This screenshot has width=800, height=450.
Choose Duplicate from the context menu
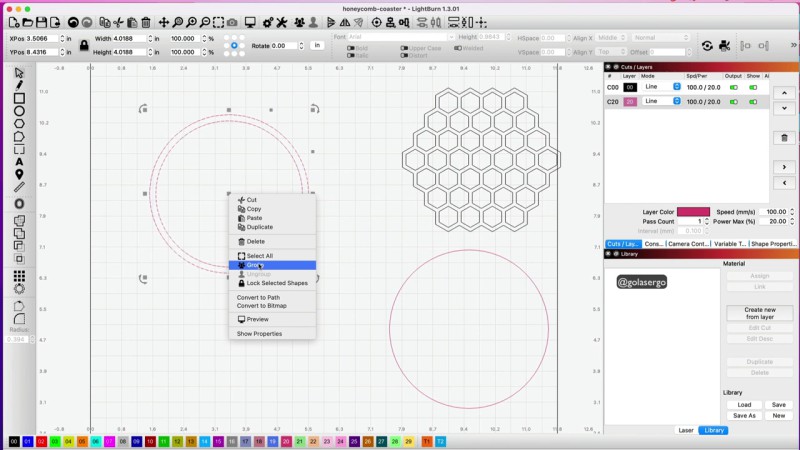[259, 227]
